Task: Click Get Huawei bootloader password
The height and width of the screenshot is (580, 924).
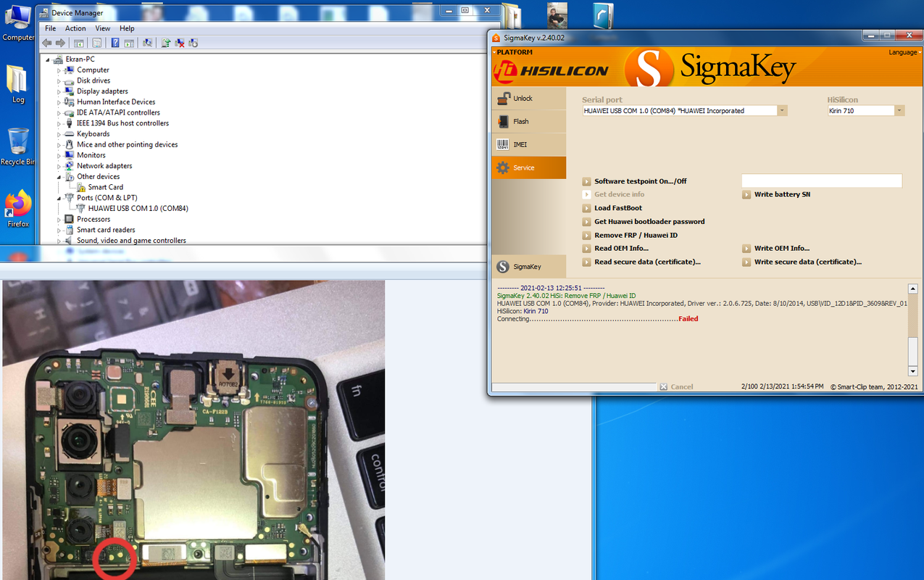Action: 644,222
